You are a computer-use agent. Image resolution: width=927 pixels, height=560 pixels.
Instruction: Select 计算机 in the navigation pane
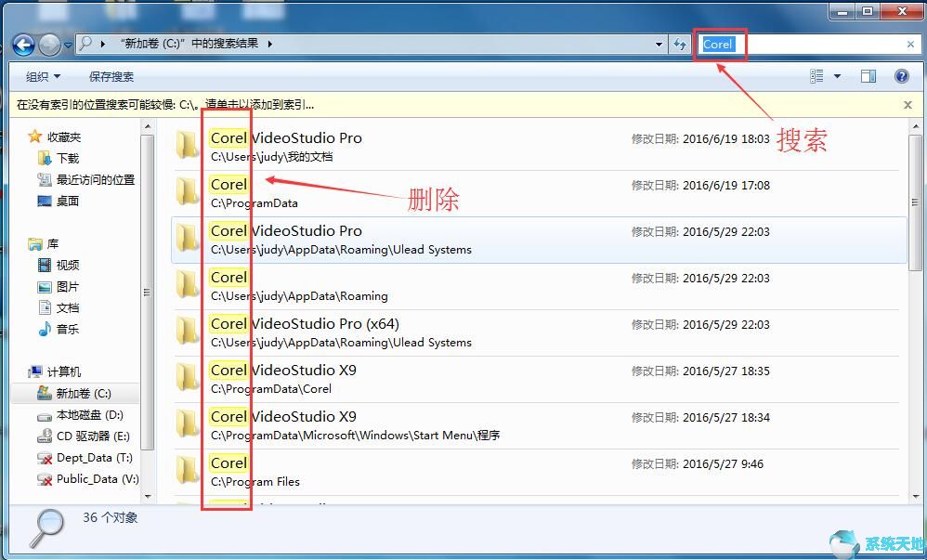coord(64,372)
